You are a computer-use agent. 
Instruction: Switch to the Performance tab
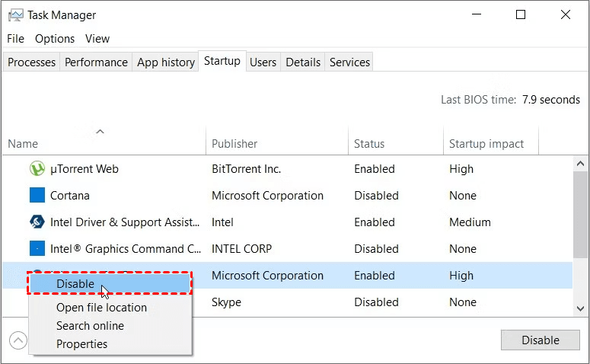pyautogui.click(x=96, y=62)
